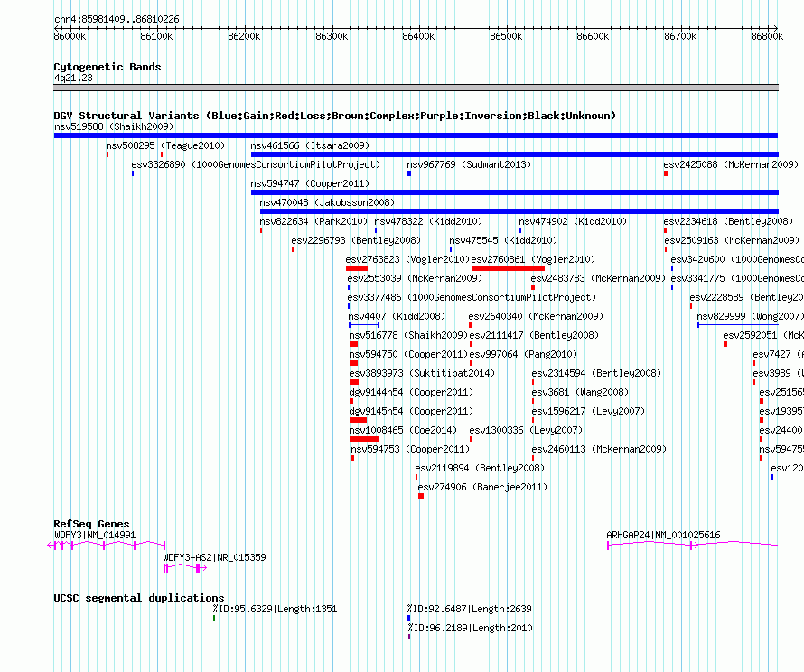
Task: Select the nsv4407 blue span marker
Action: point(364,325)
